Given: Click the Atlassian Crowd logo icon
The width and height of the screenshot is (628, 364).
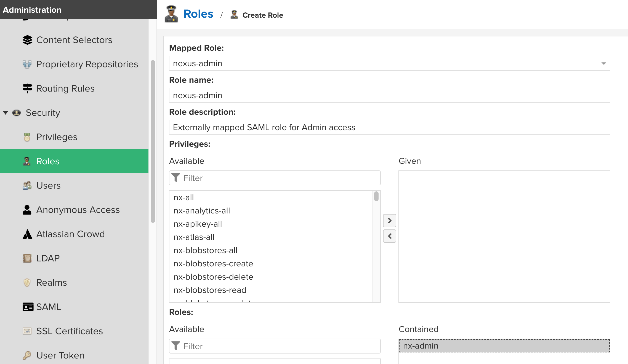Looking at the screenshot, I should [27, 234].
